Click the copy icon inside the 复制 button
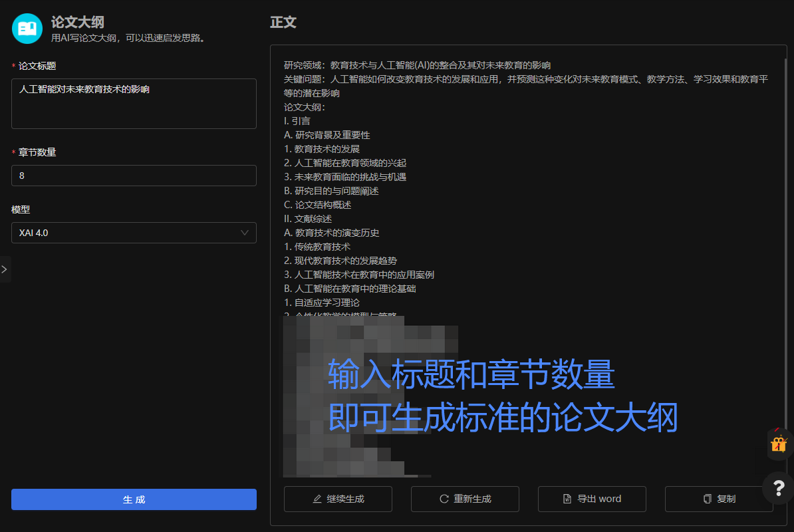794x532 pixels. coord(706,499)
